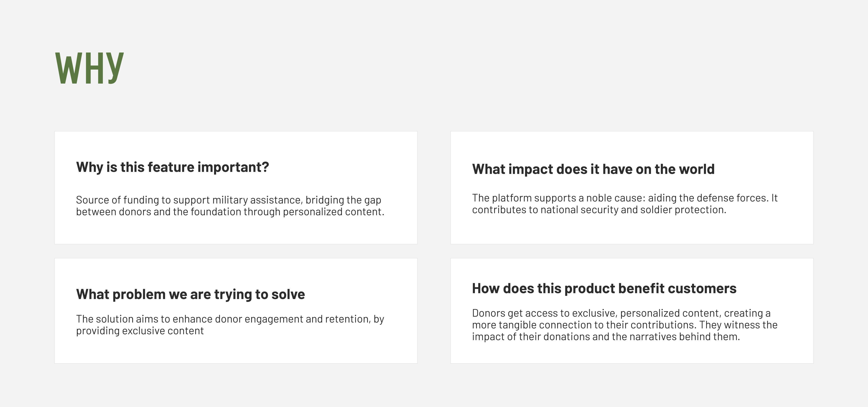Click the words 'bridging the gap' in the first card
Image resolution: width=868 pixels, height=407 pixels.
(343, 200)
